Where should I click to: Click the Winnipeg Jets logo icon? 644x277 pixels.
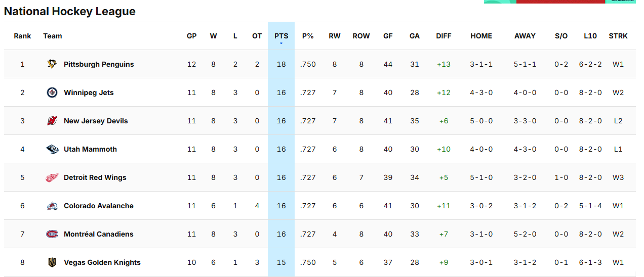[52, 93]
